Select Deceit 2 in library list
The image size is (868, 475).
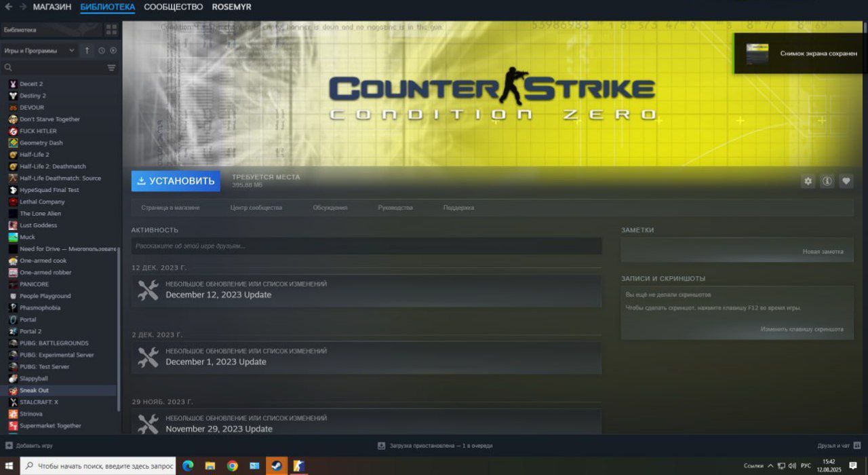60,83
